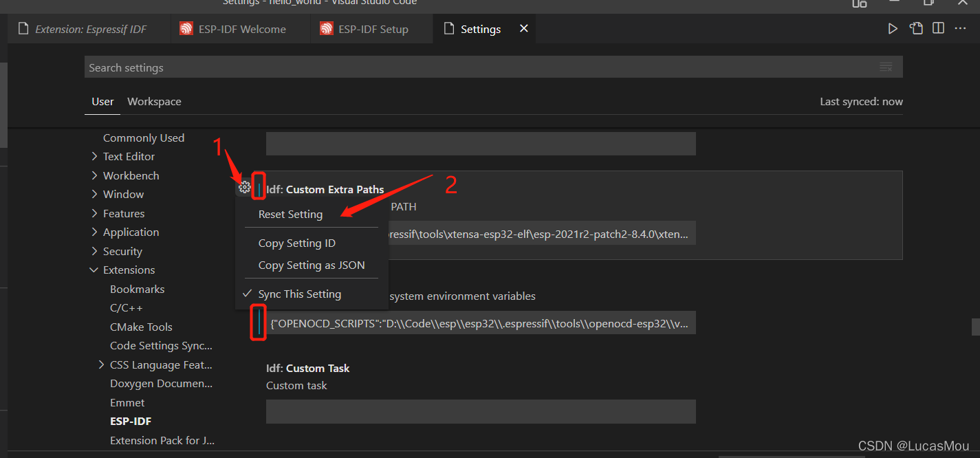Open Bookmarks extension settings
The height and width of the screenshot is (458, 980).
[x=138, y=290]
